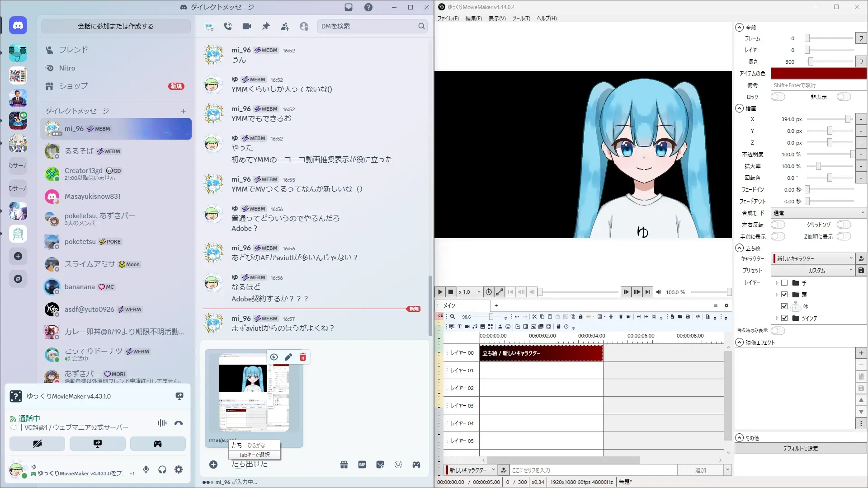Screen dimensions: 868x488
Task: Open the ツール(T) menu
Action: (521, 19)
